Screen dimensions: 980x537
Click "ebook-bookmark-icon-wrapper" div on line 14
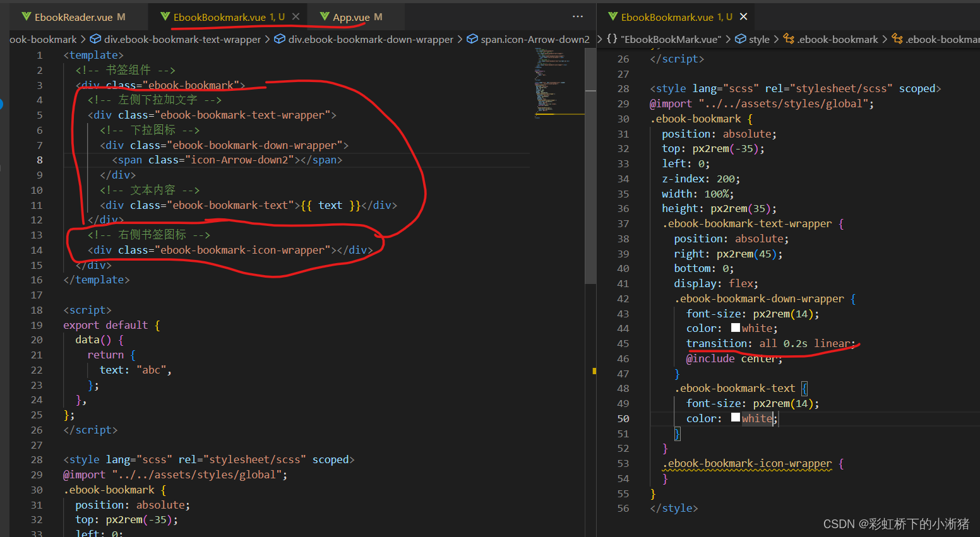click(x=230, y=250)
